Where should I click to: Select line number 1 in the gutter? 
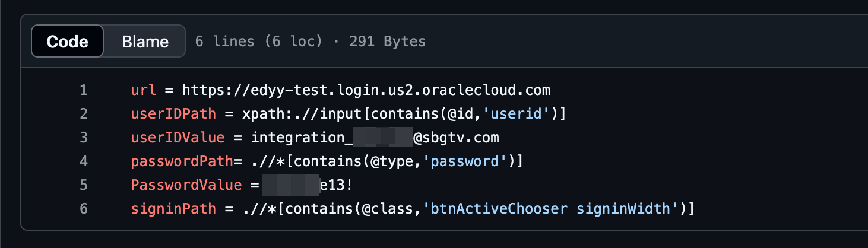click(x=83, y=91)
